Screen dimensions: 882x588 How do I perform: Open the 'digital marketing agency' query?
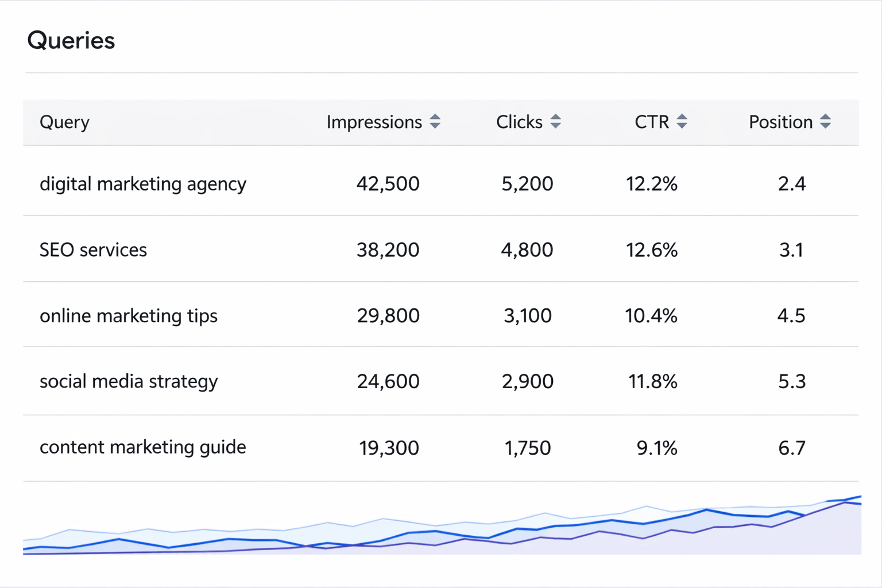[142, 184]
